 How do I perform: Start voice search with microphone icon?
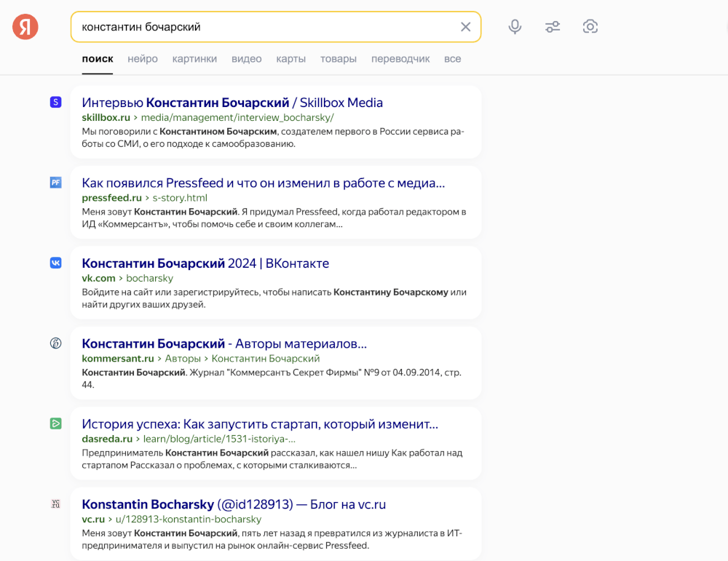[x=515, y=26]
